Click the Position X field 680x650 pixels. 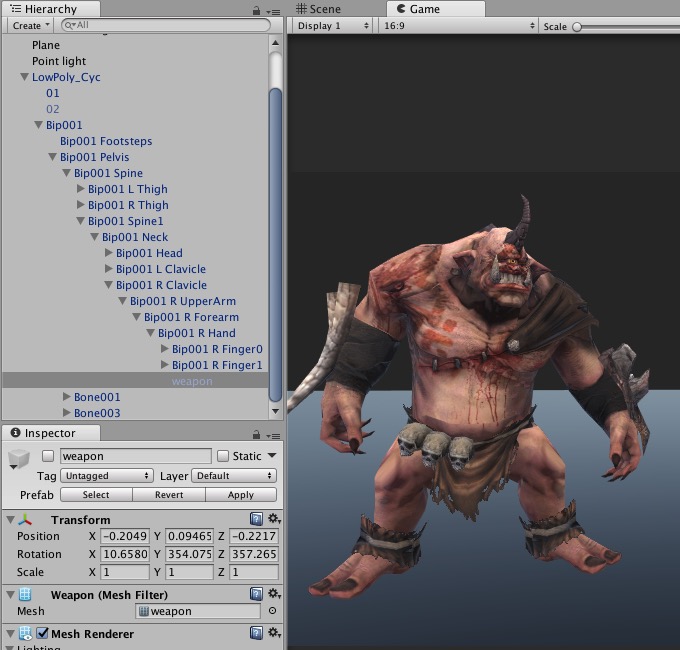(125, 536)
